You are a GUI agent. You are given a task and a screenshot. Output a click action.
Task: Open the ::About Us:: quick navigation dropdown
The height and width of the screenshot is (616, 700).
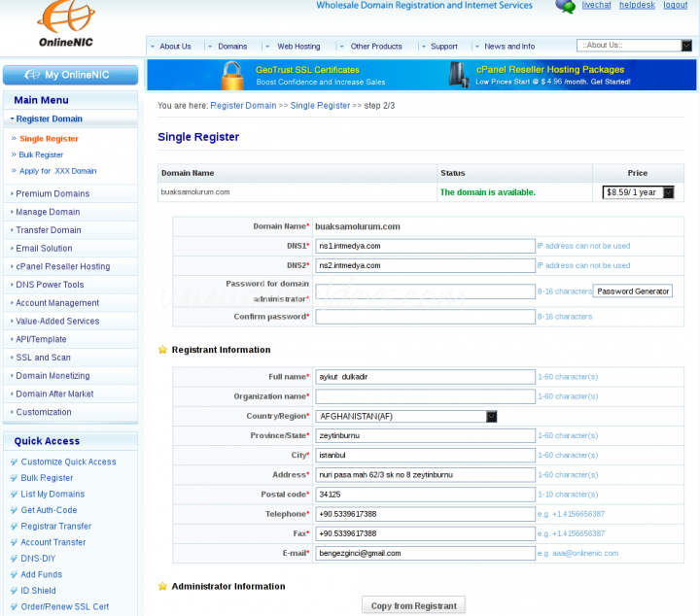685,46
